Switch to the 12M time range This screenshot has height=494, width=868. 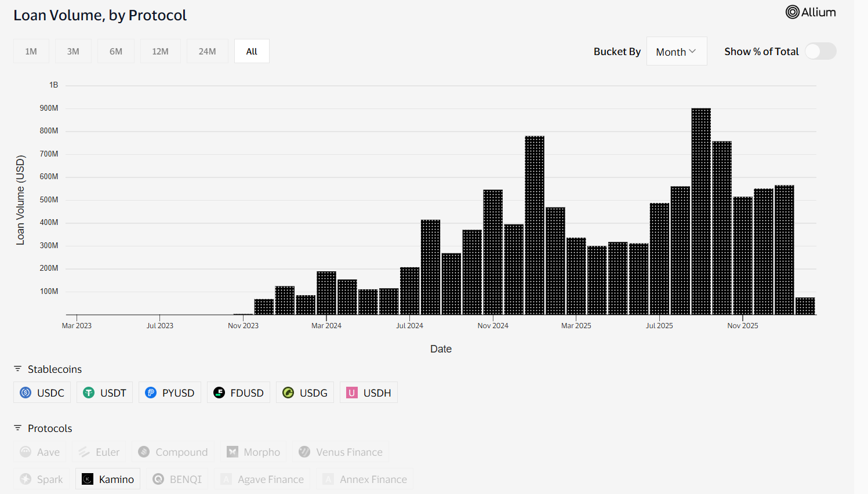tap(160, 51)
